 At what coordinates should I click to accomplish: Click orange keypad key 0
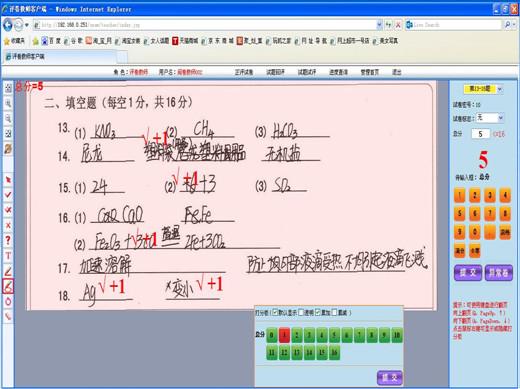475,232
